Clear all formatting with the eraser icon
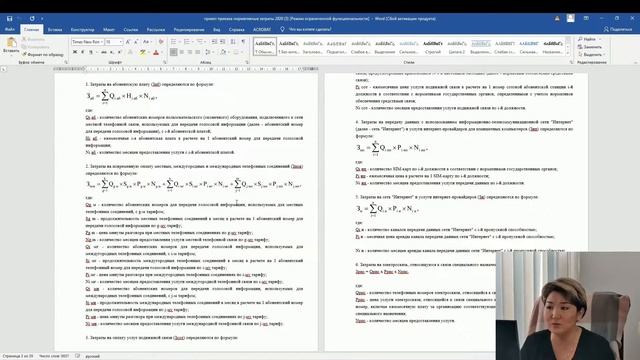This screenshot has width=640, height=360. point(161,42)
